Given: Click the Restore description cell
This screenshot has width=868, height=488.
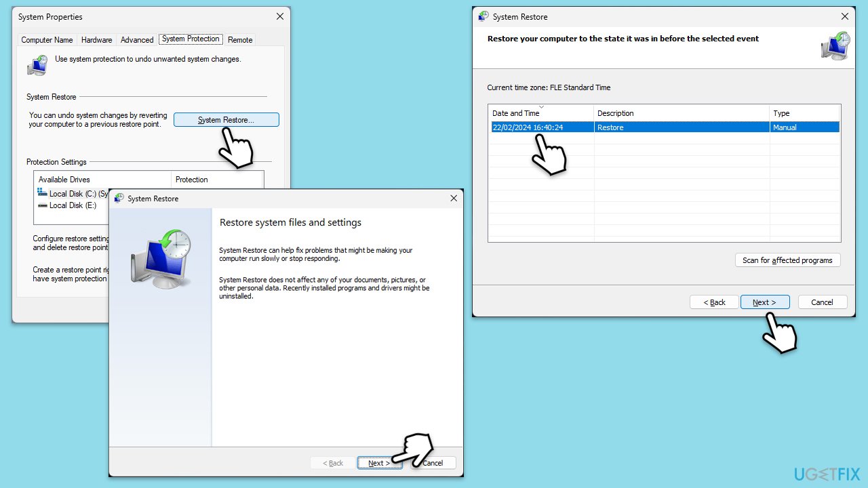Looking at the screenshot, I should coord(682,127).
